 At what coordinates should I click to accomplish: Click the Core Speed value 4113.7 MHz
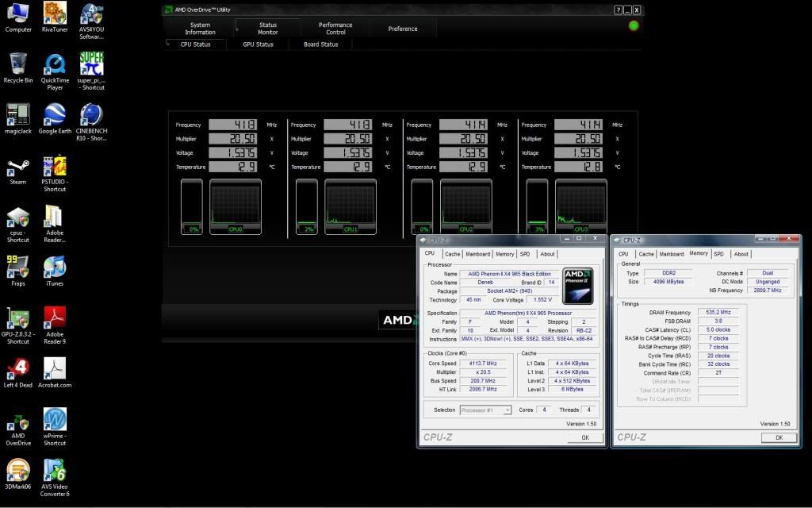[483, 364]
